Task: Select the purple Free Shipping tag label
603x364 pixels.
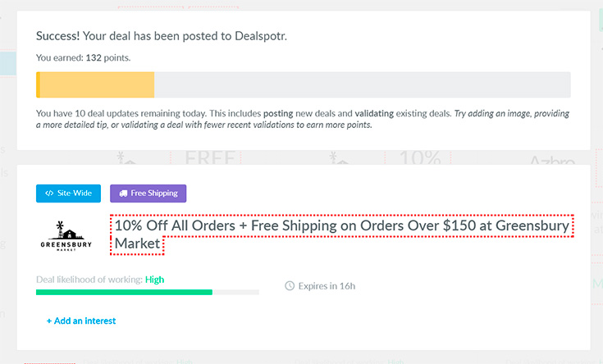Action: 148,193
